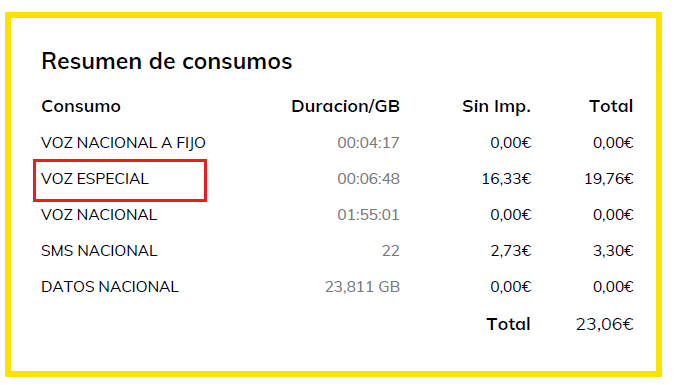This screenshot has height=385, width=676.
Task: Click the Duracion/GB column header
Action: click(x=345, y=106)
